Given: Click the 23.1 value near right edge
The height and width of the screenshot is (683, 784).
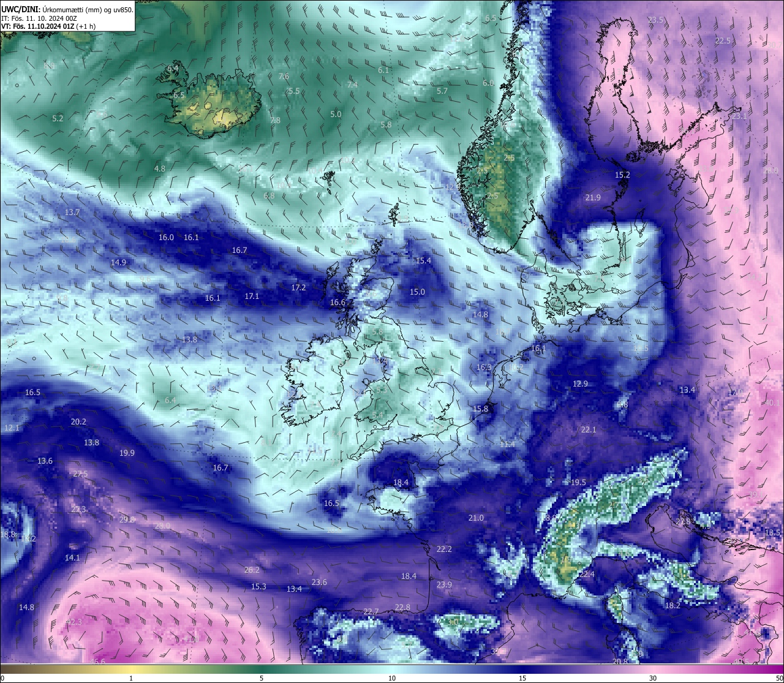Looking at the screenshot, I should tap(739, 116).
